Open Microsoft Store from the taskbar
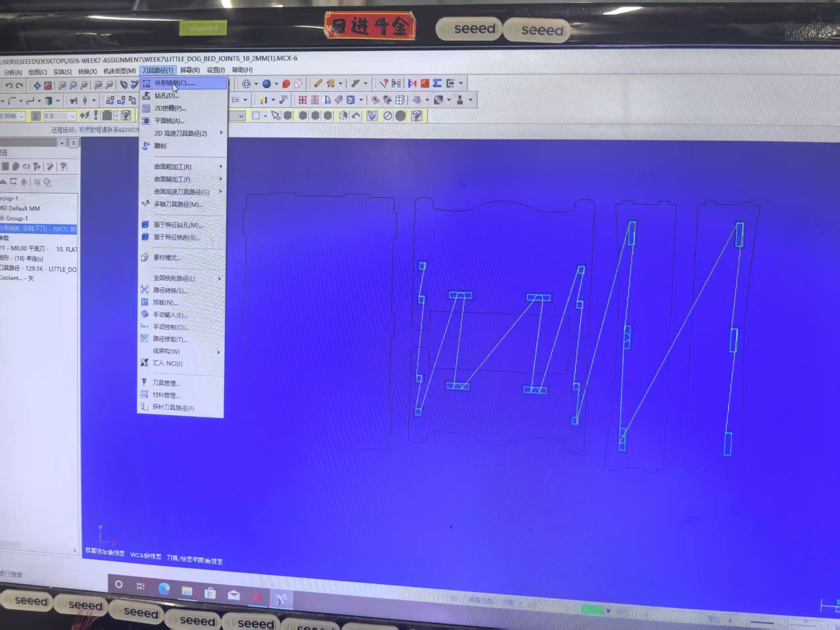This screenshot has height=630, width=840. [x=210, y=593]
